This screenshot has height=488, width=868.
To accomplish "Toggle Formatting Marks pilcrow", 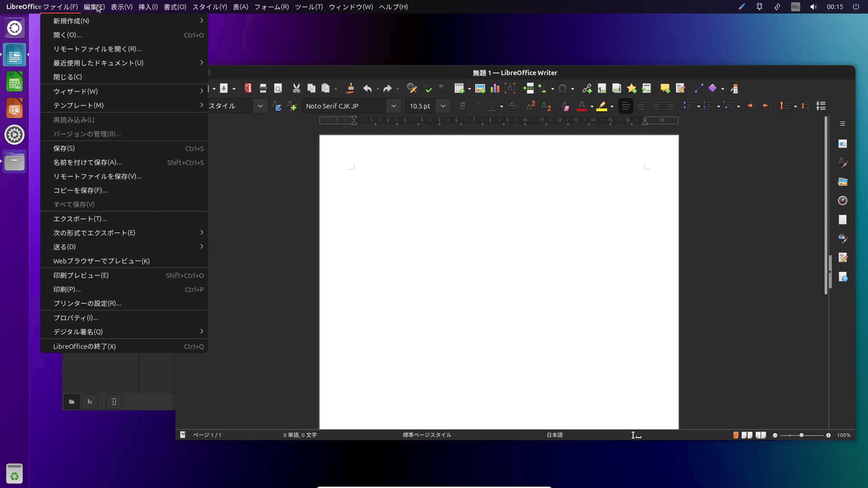I will [442, 88].
